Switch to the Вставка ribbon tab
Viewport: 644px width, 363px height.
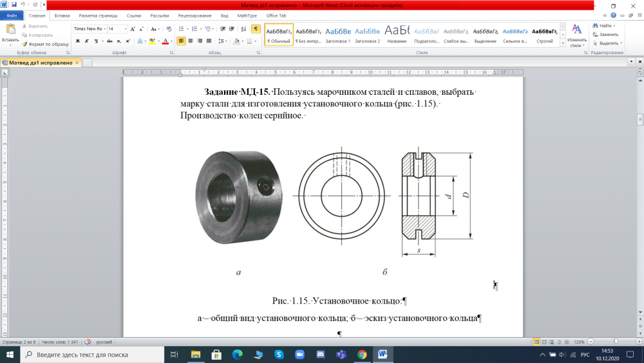pyautogui.click(x=62, y=15)
